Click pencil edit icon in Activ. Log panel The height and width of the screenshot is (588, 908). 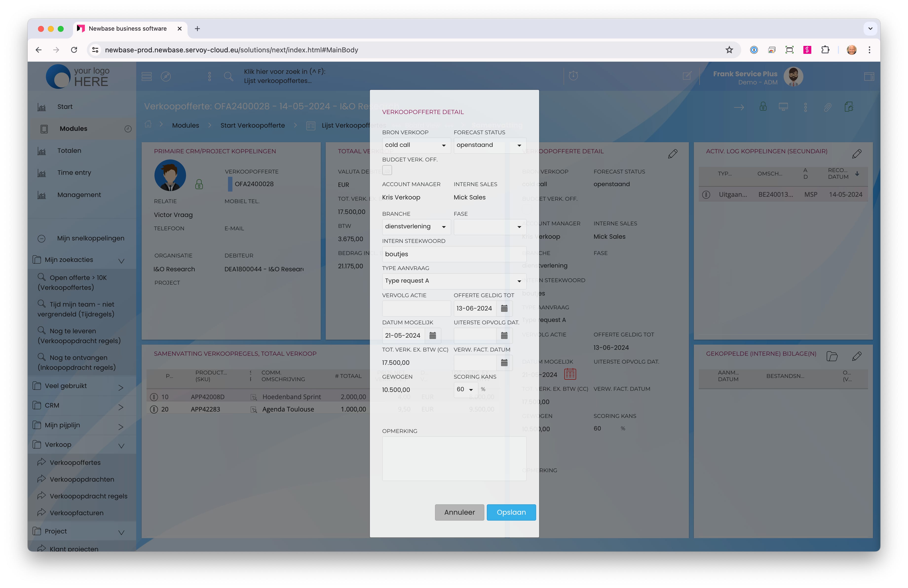(x=856, y=153)
